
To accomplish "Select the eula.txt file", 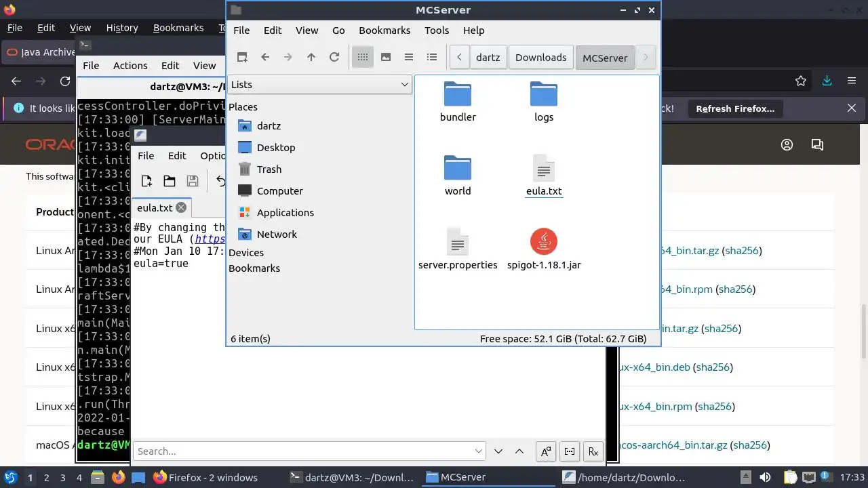I will 544,176.
